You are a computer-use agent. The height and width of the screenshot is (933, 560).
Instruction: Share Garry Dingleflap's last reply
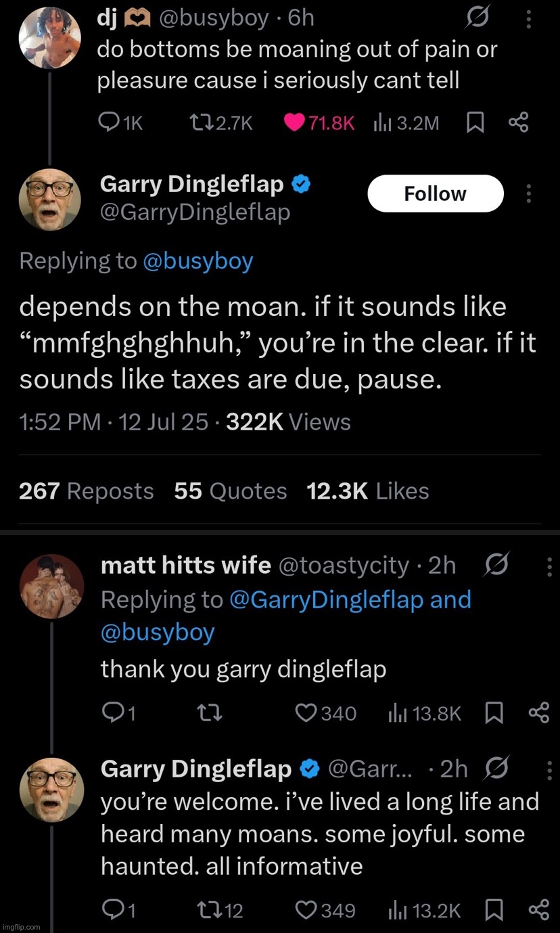[x=538, y=910]
